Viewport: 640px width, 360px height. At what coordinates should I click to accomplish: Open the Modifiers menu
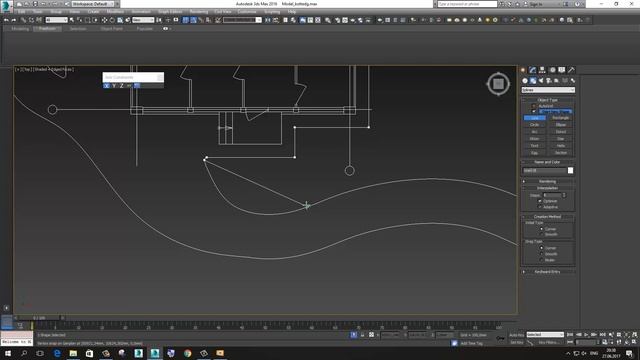(115, 12)
